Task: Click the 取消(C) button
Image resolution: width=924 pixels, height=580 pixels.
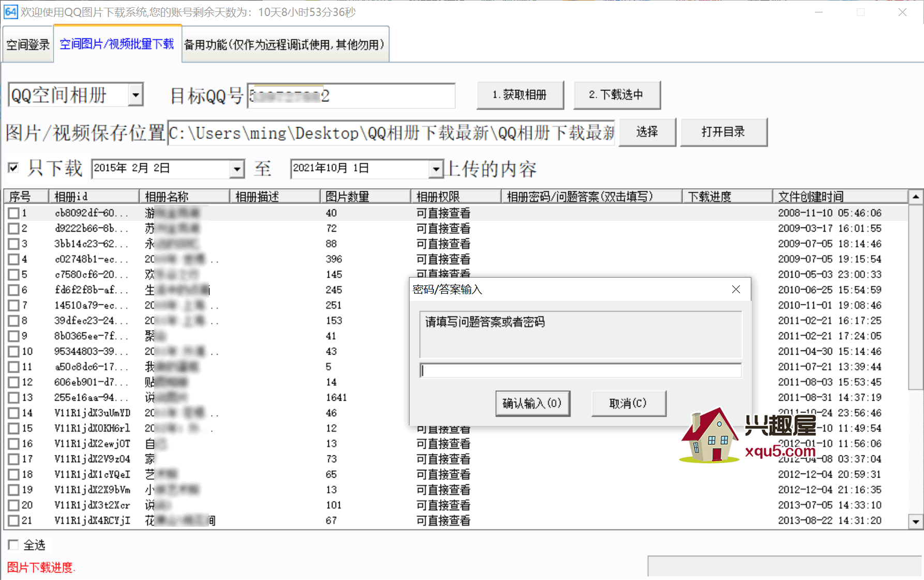Action: [x=628, y=403]
